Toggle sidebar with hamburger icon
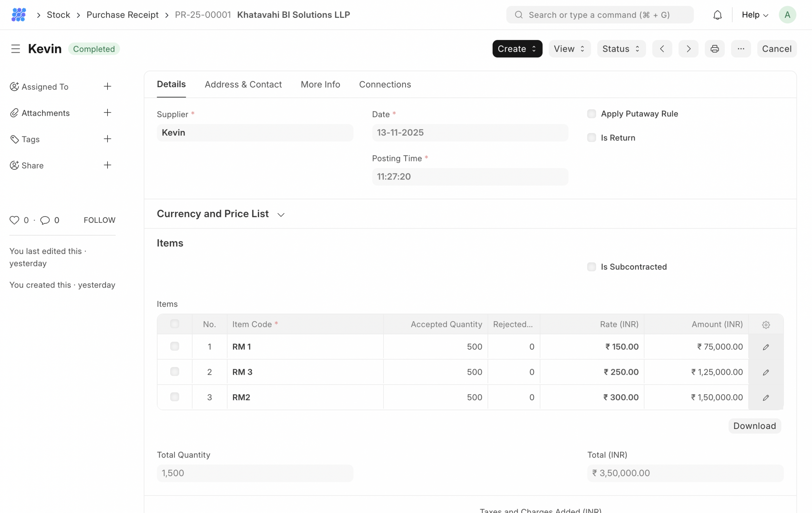Image resolution: width=812 pixels, height=513 pixels. (16, 49)
